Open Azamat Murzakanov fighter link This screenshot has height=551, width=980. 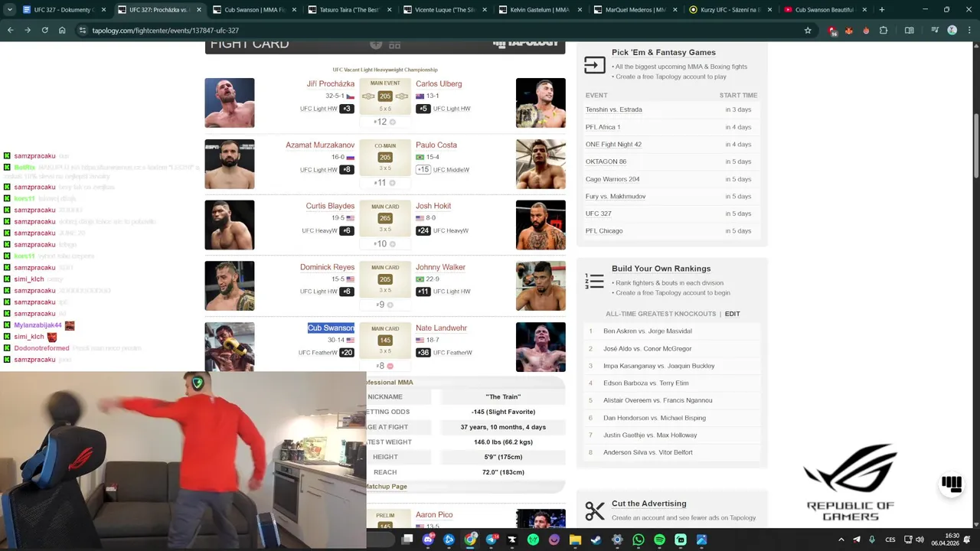(x=320, y=145)
